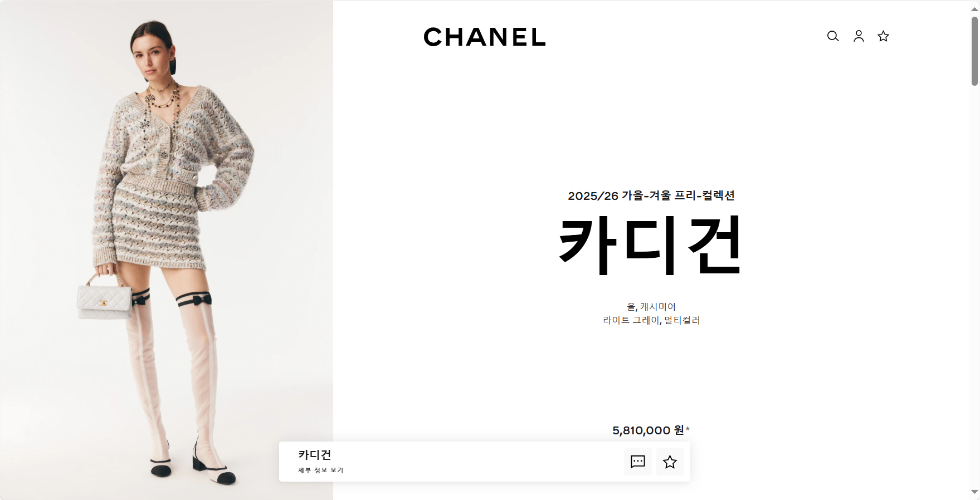Select the 캐시미어 material link

pos(658,307)
